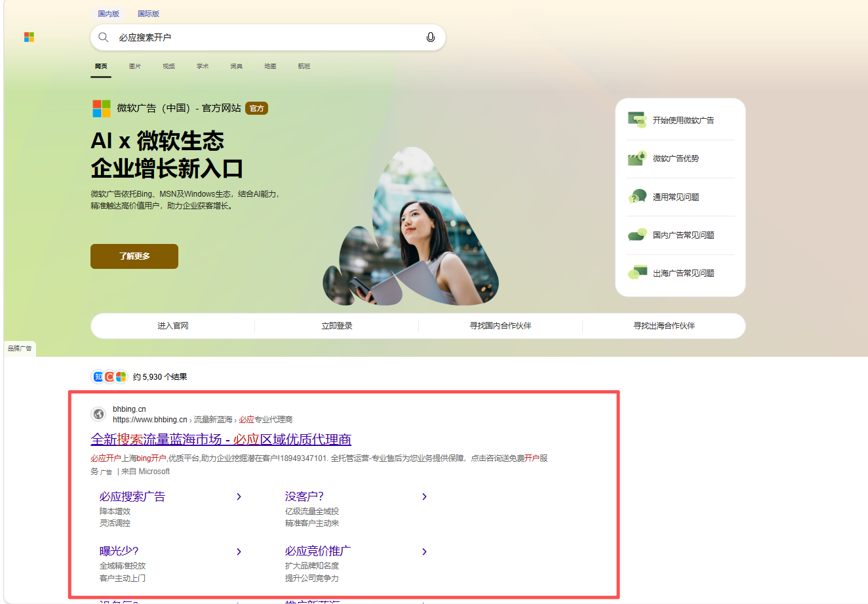
Task: Open the 图片 search tab
Action: [x=135, y=66]
